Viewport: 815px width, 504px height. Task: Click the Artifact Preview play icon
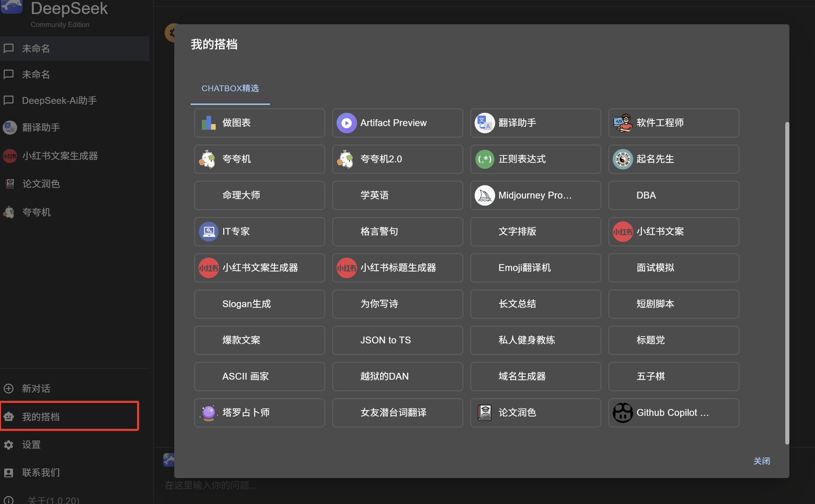tap(347, 123)
